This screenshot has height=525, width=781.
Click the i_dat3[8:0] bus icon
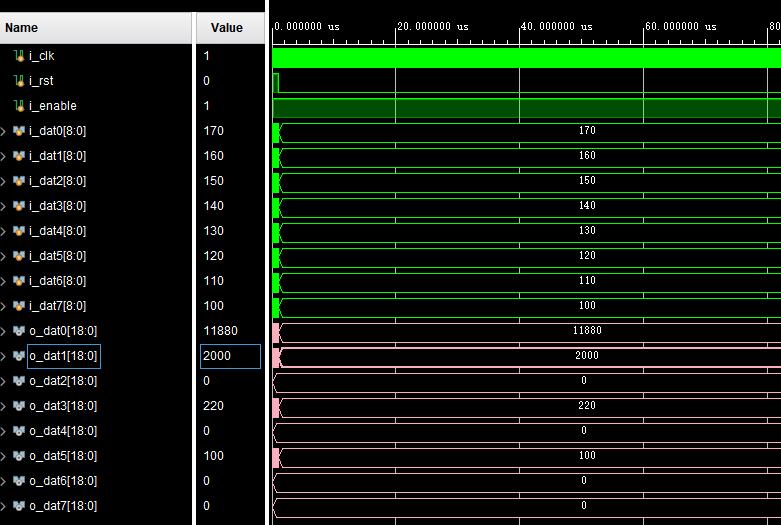pyautogui.click(x=19, y=206)
